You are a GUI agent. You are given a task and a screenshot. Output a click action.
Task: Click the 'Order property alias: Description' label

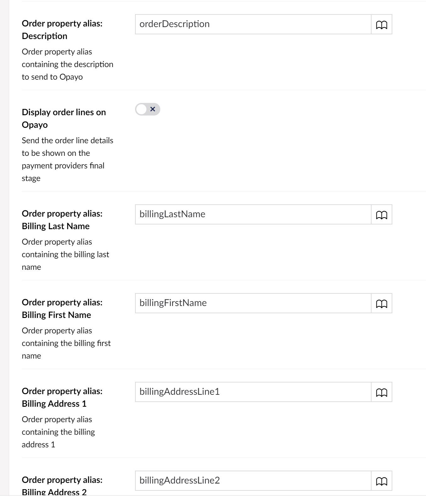(x=62, y=30)
